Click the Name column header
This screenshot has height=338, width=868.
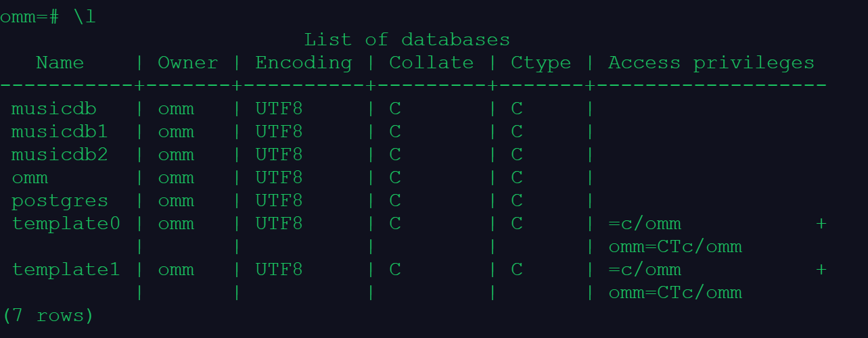coord(60,63)
